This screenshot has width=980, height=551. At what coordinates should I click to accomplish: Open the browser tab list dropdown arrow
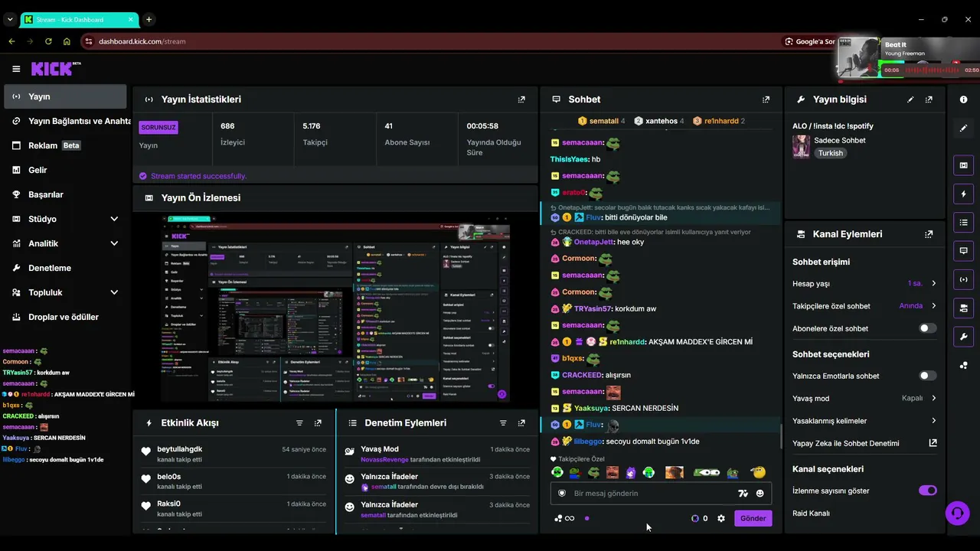point(10,19)
